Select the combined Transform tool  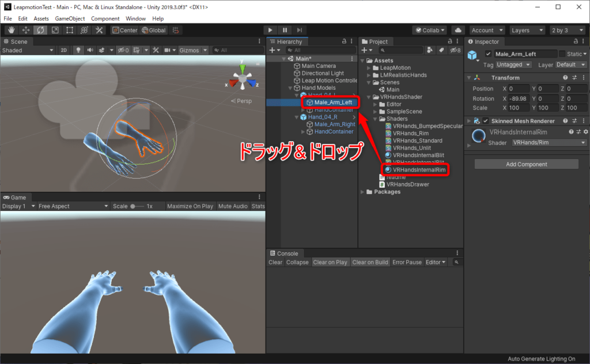coord(84,30)
